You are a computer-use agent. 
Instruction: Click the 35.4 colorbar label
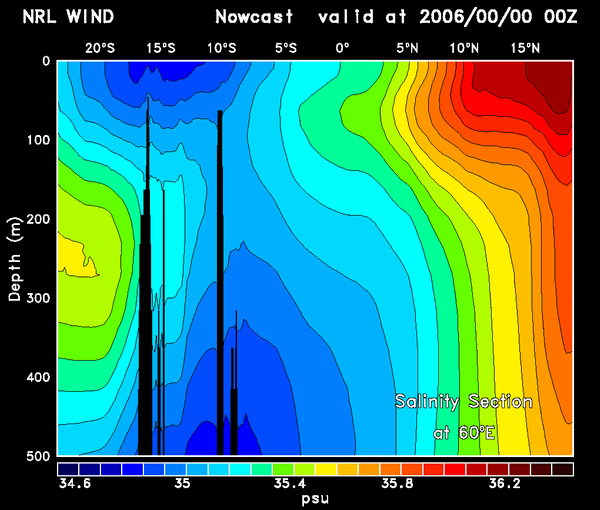point(290,484)
